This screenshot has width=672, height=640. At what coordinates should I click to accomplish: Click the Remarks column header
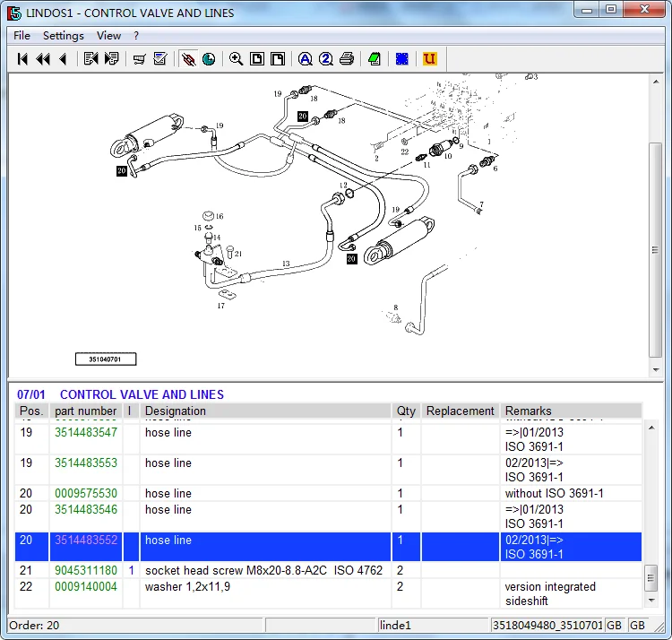(529, 411)
